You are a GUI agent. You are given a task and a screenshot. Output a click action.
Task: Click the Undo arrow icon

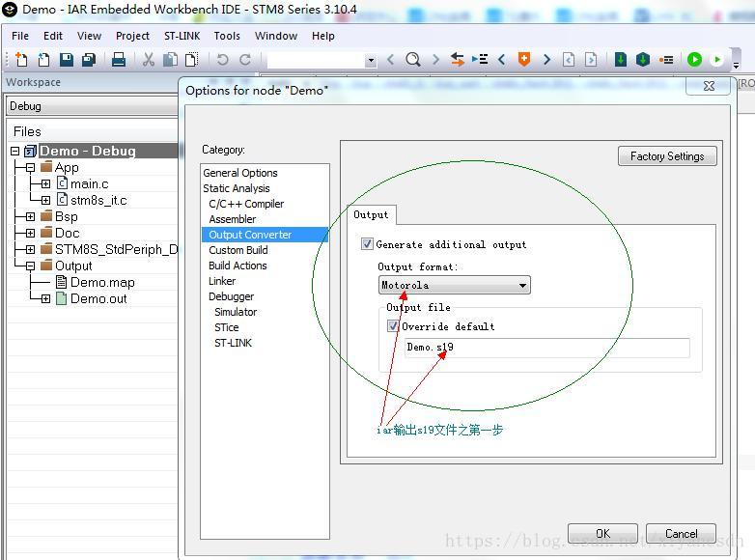coord(222,59)
